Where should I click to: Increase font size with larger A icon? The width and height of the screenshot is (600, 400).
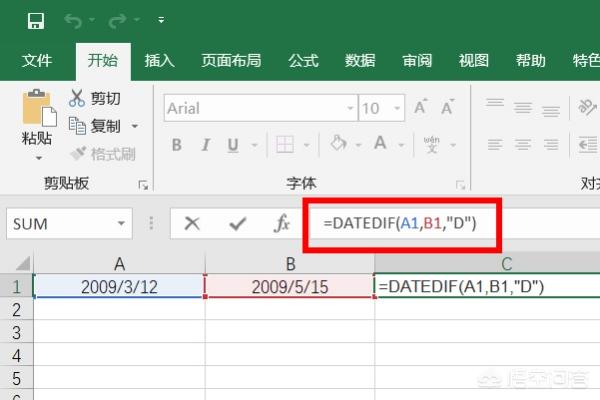coord(421,108)
